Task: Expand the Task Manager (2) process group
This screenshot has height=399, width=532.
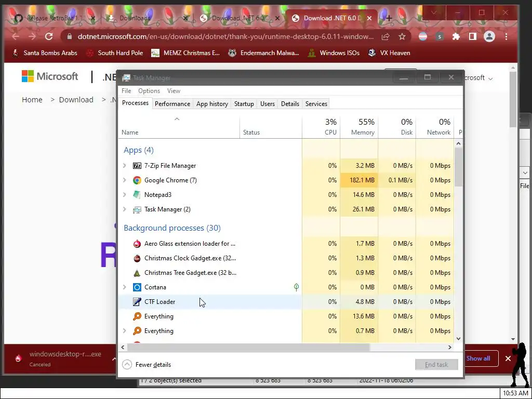Action: point(125,209)
